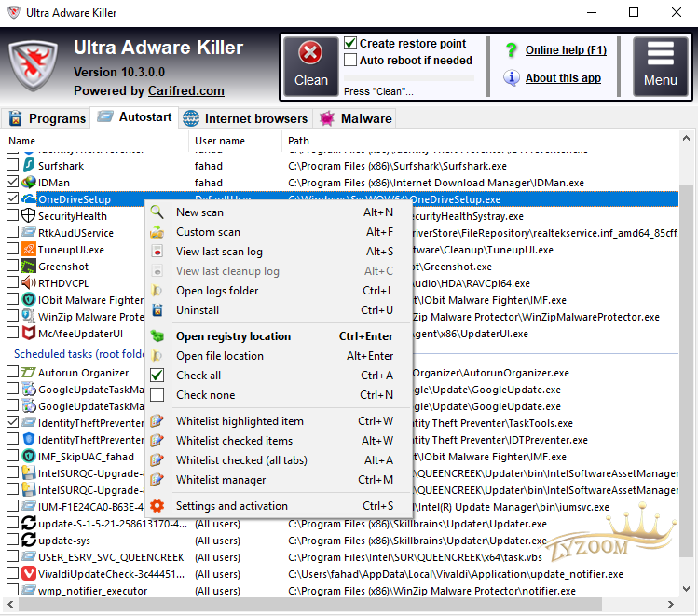Select Whitelist checked items
The width and height of the screenshot is (698, 616).
coord(277,441)
